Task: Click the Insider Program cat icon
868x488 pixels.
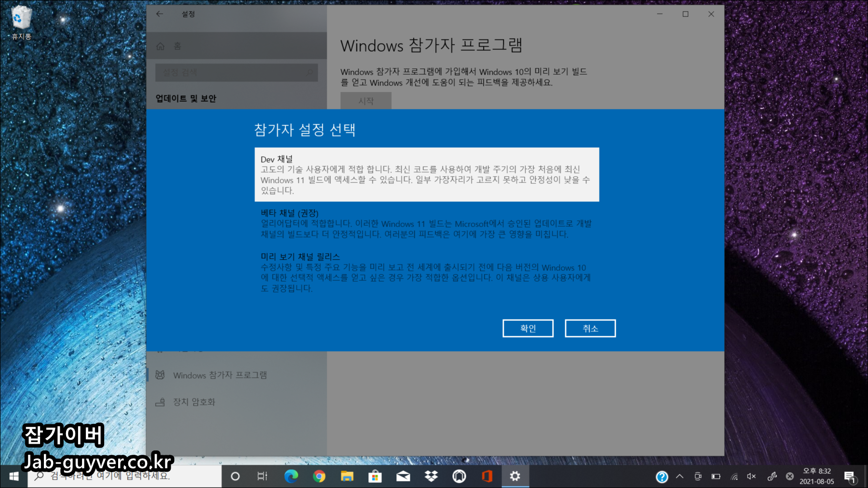Action: [160, 375]
